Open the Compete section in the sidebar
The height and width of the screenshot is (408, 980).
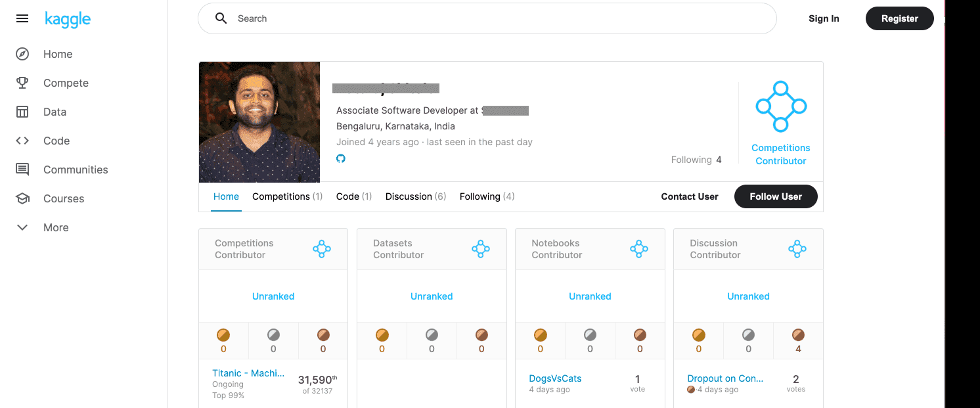[x=66, y=83]
